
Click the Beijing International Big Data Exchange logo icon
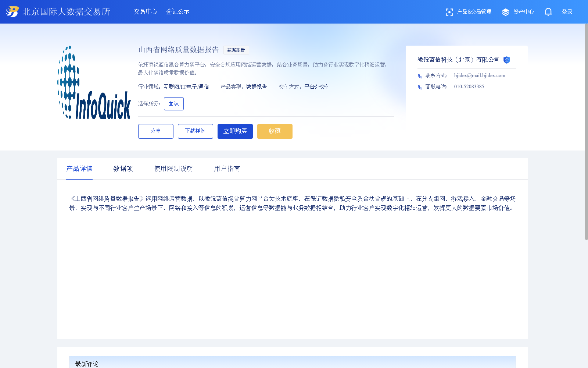point(12,12)
